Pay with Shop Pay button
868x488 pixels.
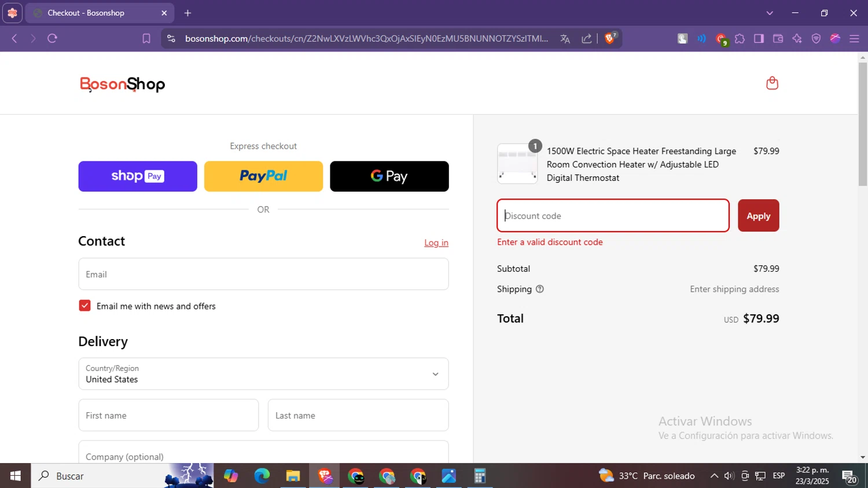(x=138, y=176)
